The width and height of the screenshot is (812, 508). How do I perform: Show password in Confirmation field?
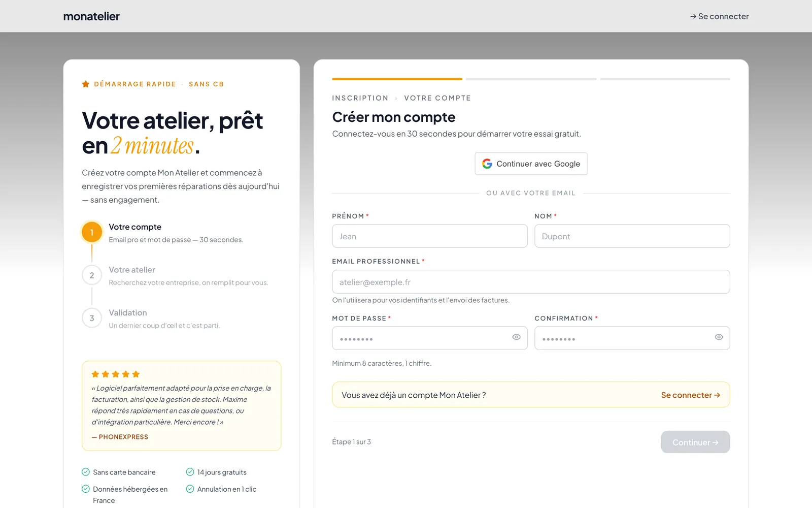click(719, 337)
